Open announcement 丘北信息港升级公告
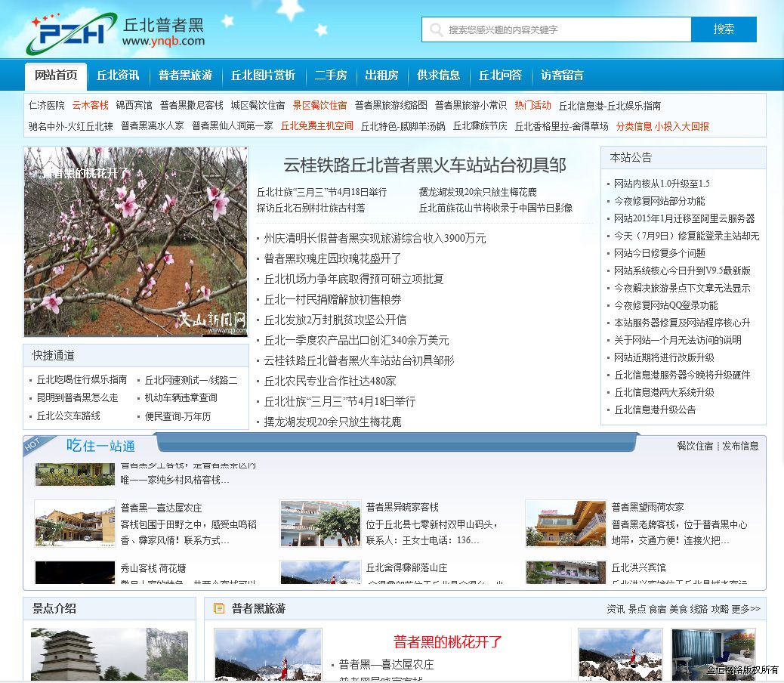The width and height of the screenshot is (784, 683). pyautogui.click(x=655, y=410)
